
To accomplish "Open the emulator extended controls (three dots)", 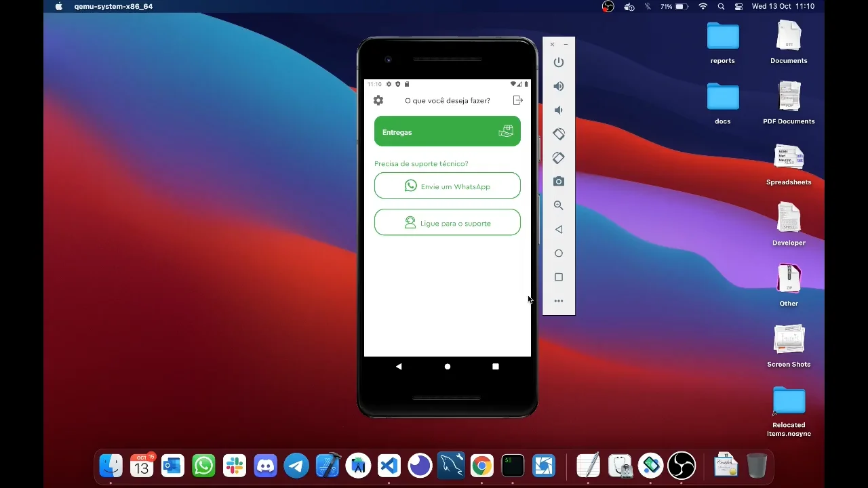I will [x=559, y=301].
